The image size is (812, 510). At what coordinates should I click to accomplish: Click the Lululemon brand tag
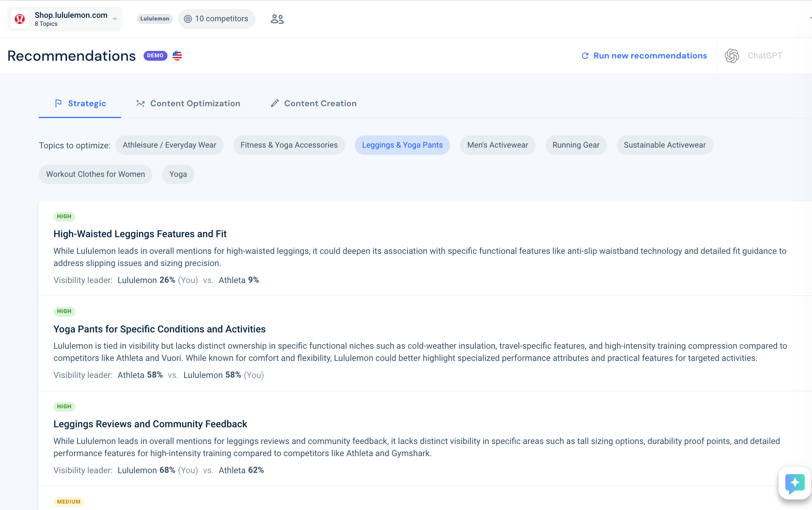coord(155,19)
